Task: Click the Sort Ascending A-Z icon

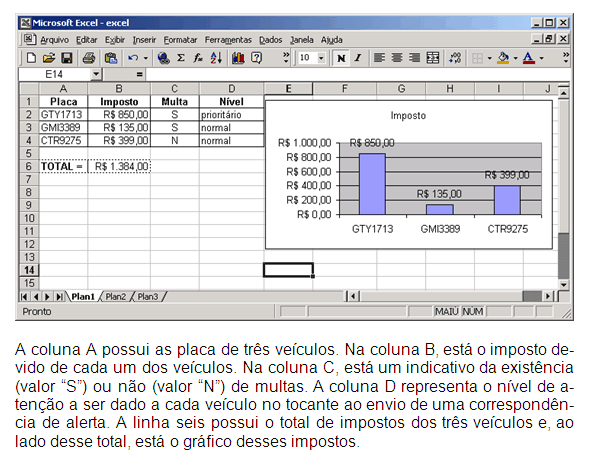Action: [x=216, y=58]
